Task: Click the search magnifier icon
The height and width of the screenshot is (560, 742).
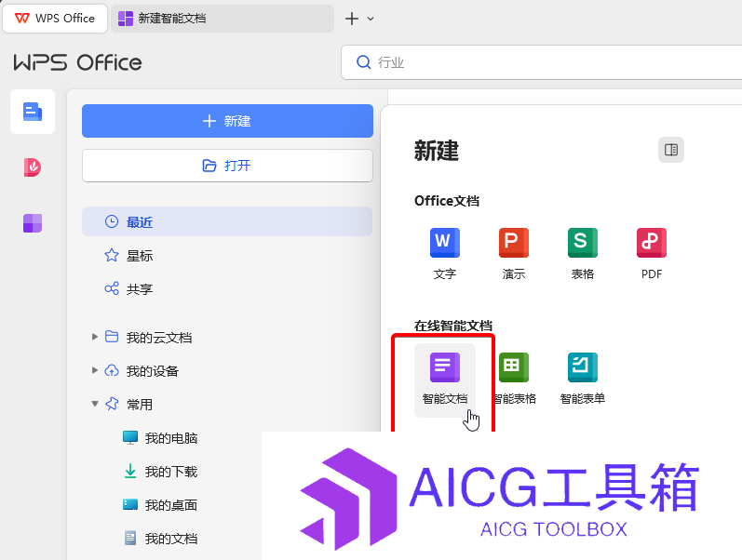Action: 363,62
